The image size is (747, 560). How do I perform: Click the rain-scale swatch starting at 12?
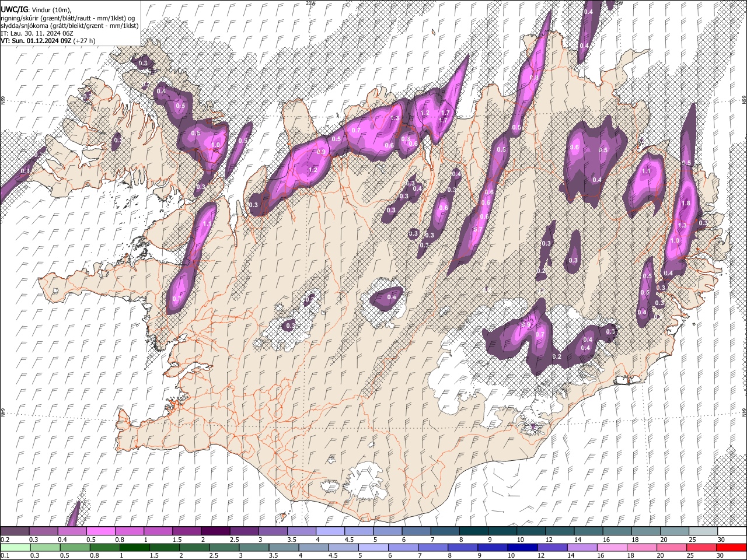(x=552, y=547)
